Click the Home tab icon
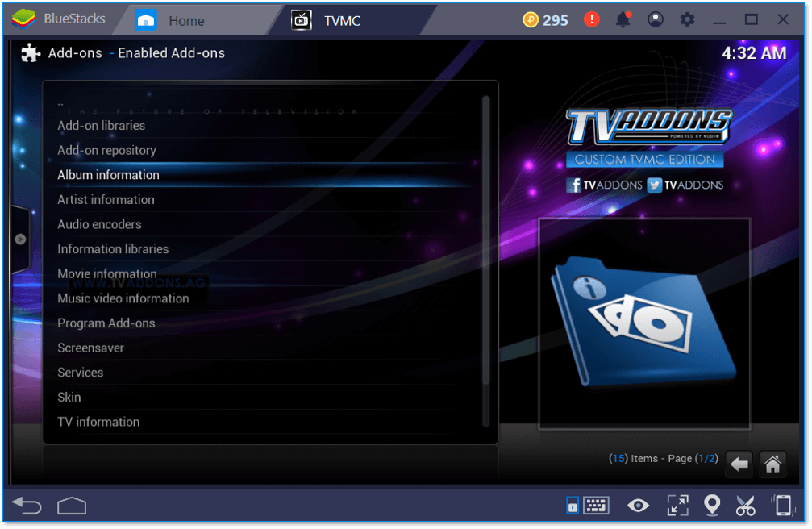 146,21
